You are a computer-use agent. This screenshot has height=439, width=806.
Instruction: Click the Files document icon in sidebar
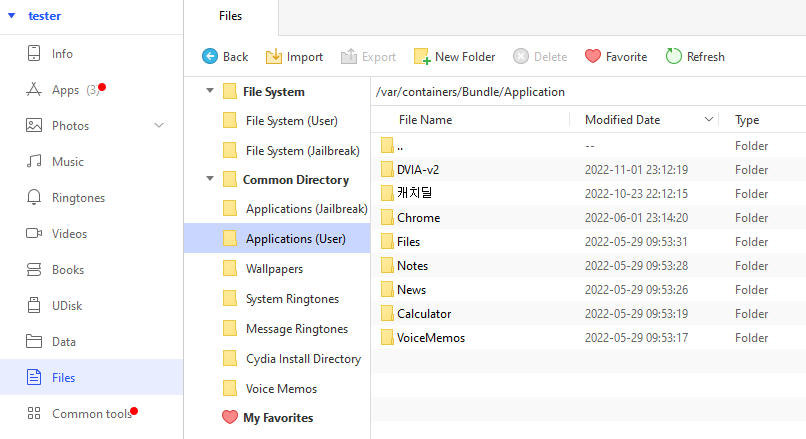coord(34,377)
